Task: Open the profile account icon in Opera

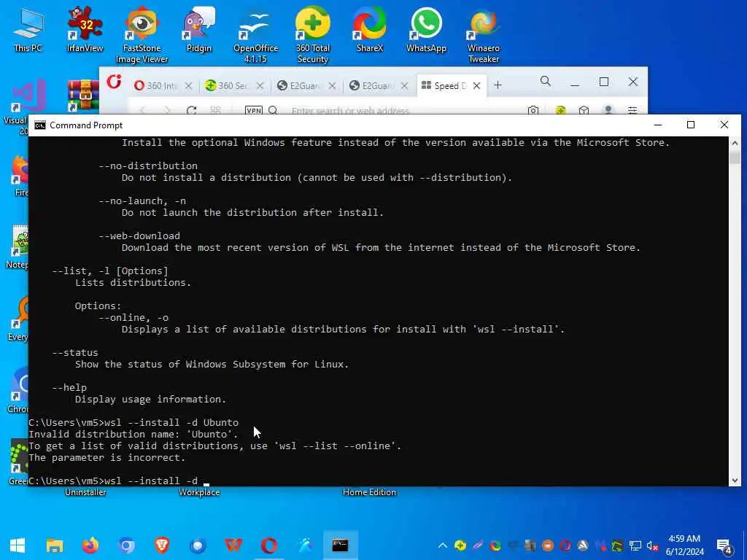Action: [608, 111]
